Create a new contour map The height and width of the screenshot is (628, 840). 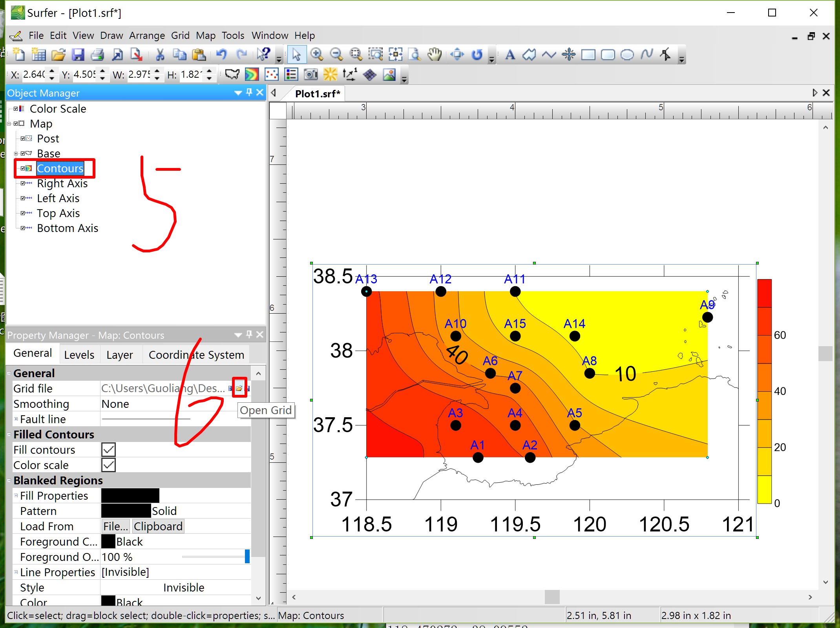pyautogui.click(x=252, y=74)
